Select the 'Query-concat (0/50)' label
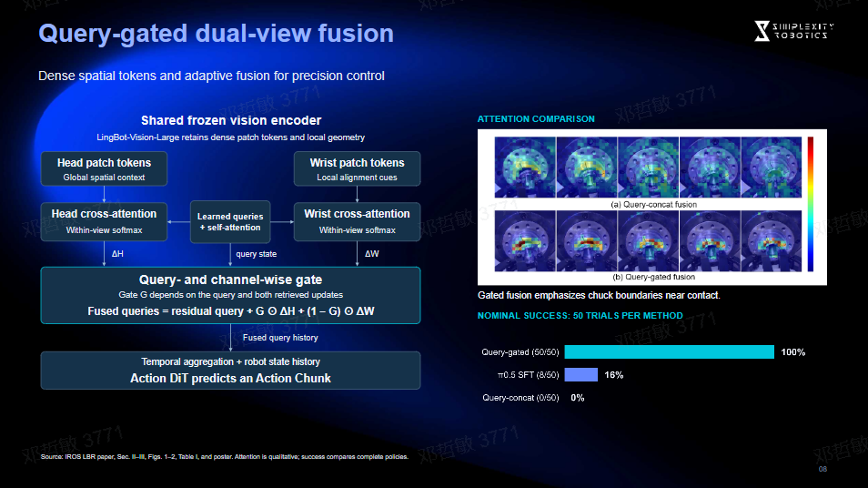 point(520,398)
